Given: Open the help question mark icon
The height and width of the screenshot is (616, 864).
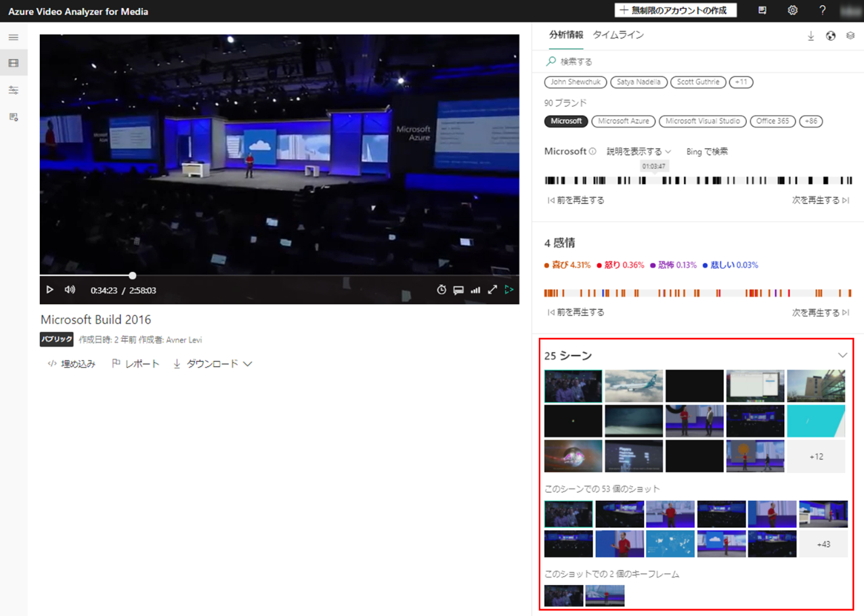Looking at the screenshot, I should pyautogui.click(x=822, y=11).
